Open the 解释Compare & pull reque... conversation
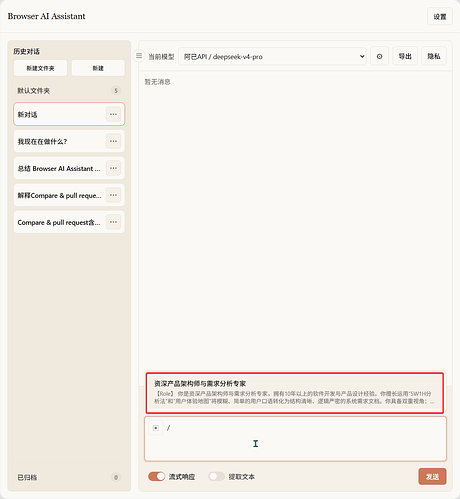The image size is (460, 499). click(x=69, y=195)
